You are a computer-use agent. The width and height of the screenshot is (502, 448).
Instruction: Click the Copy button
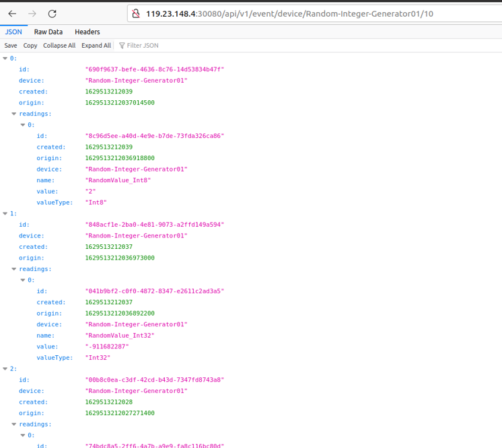30,46
